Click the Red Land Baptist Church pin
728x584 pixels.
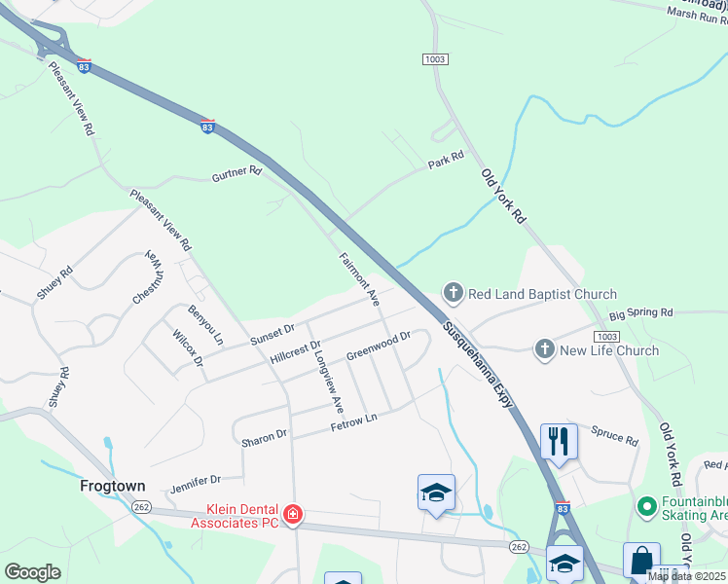[454, 293]
